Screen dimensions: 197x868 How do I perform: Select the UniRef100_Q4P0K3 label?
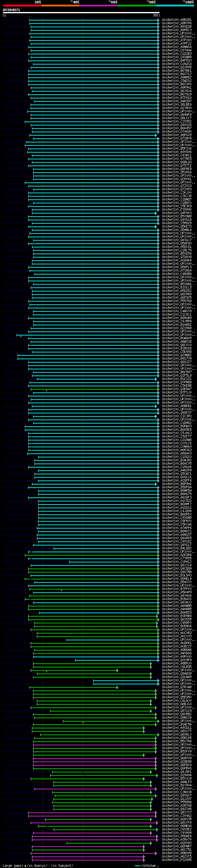coord(177,213)
